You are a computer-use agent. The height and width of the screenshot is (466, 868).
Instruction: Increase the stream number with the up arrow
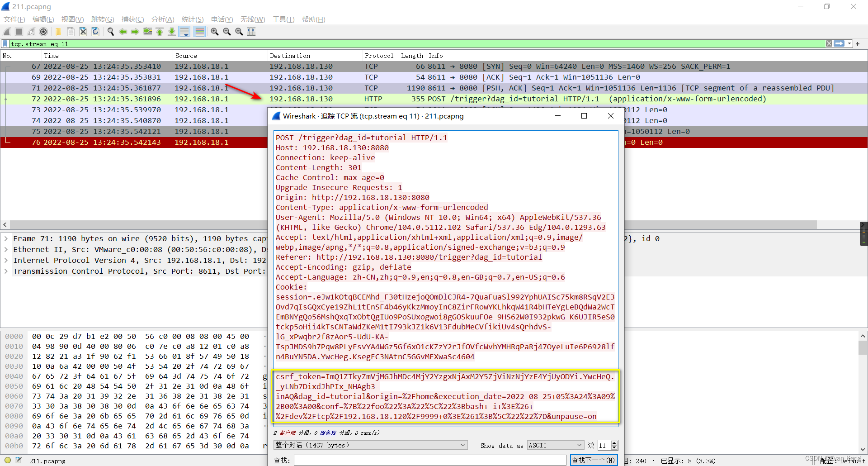click(x=614, y=443)
